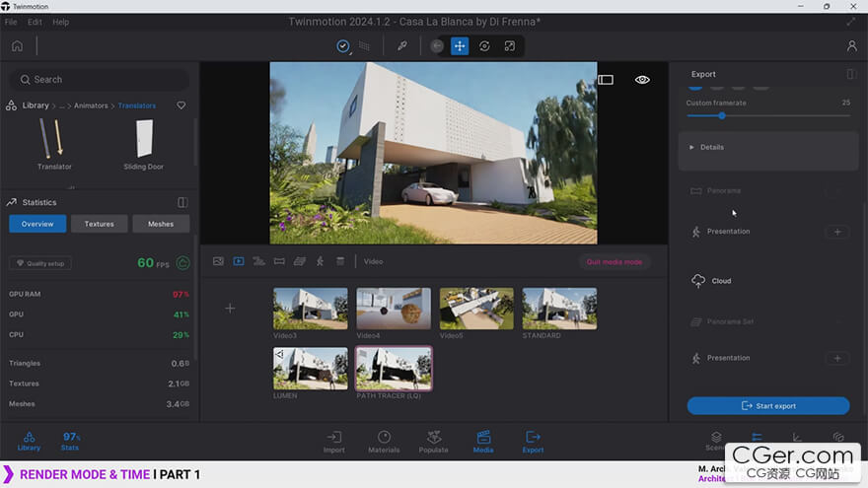
Task: Toggle viewport visibility eye icon
Action: [642, 80]
